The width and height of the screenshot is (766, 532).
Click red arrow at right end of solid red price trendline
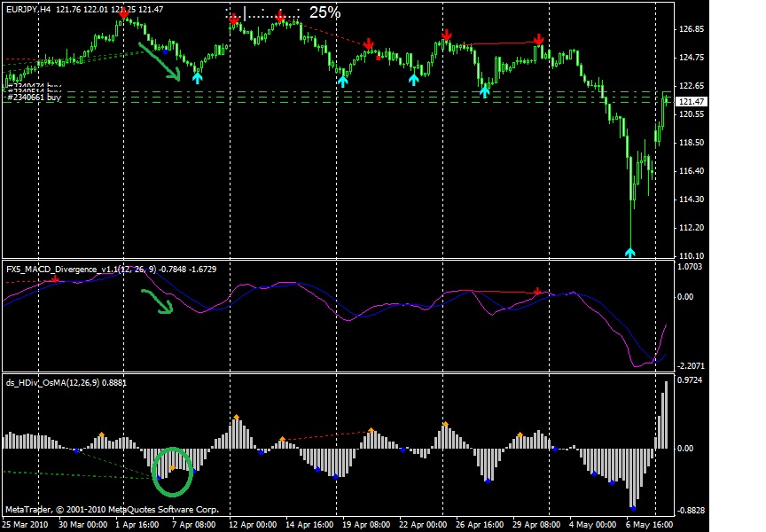click(538, 40)
